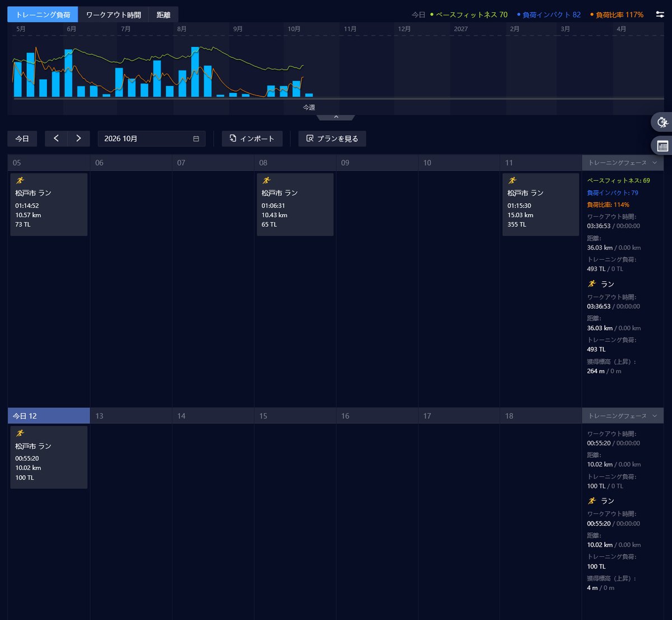Screen dimensions: 672x620
Task: Open chart settings sliders icon
Action: pyautogui.click(x=660, y=15)
